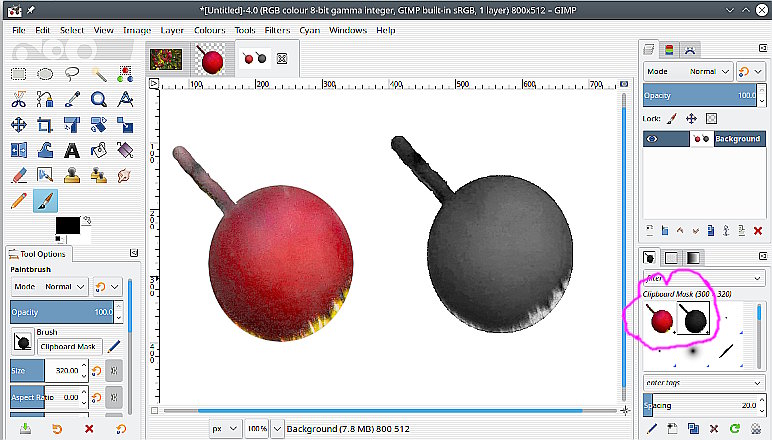
Task: Delete the layer with the red X button
Action: click(757, 231)
